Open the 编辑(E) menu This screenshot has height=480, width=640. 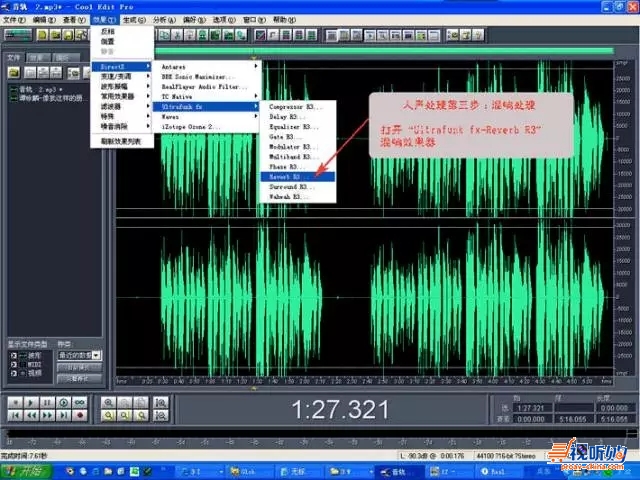[x=44, y=20]
